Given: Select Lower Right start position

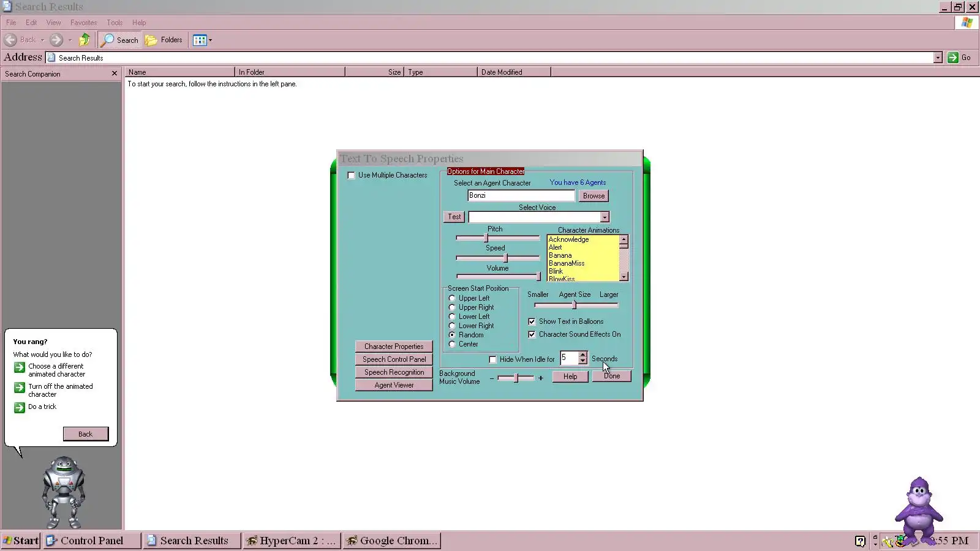Looking at the screenshot, I should (452, 326).
